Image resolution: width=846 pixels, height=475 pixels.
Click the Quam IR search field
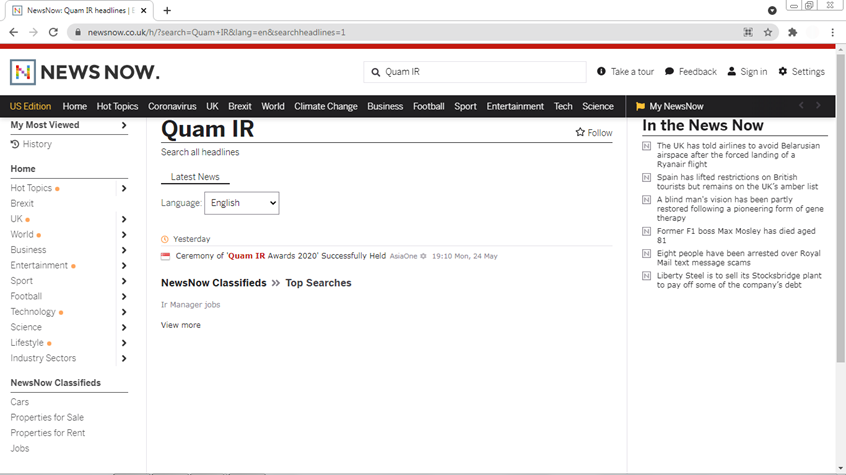point(475,72)
